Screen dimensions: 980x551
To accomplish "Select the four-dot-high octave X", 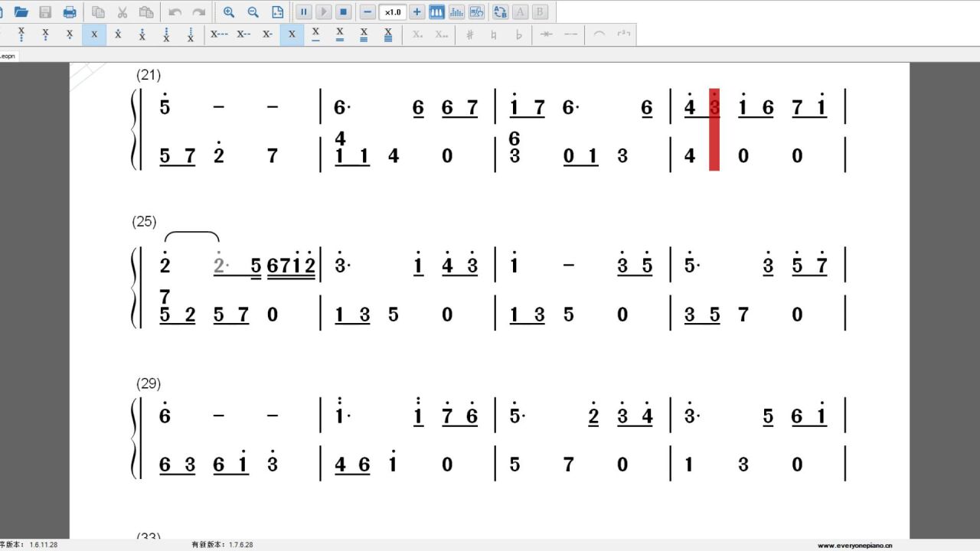I will pos(191,34).
